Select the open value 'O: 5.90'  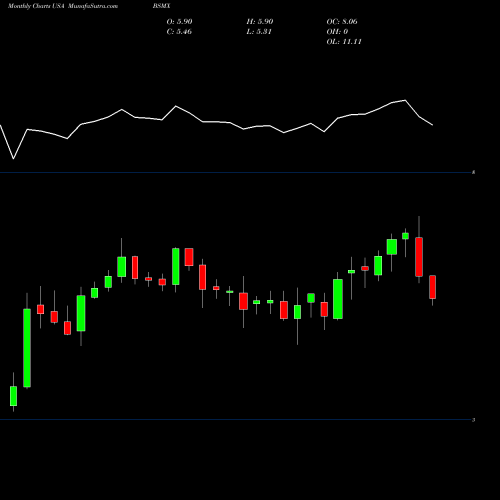(x=179, y=21)
